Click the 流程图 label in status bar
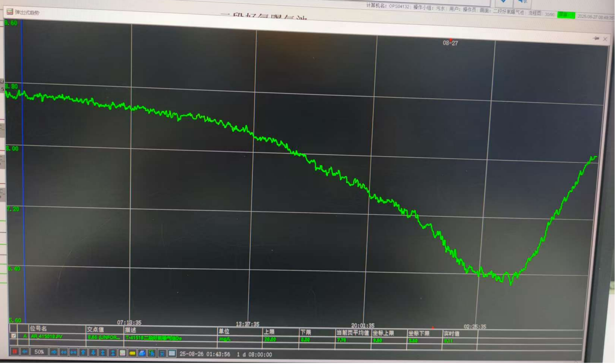 (535, 13)
